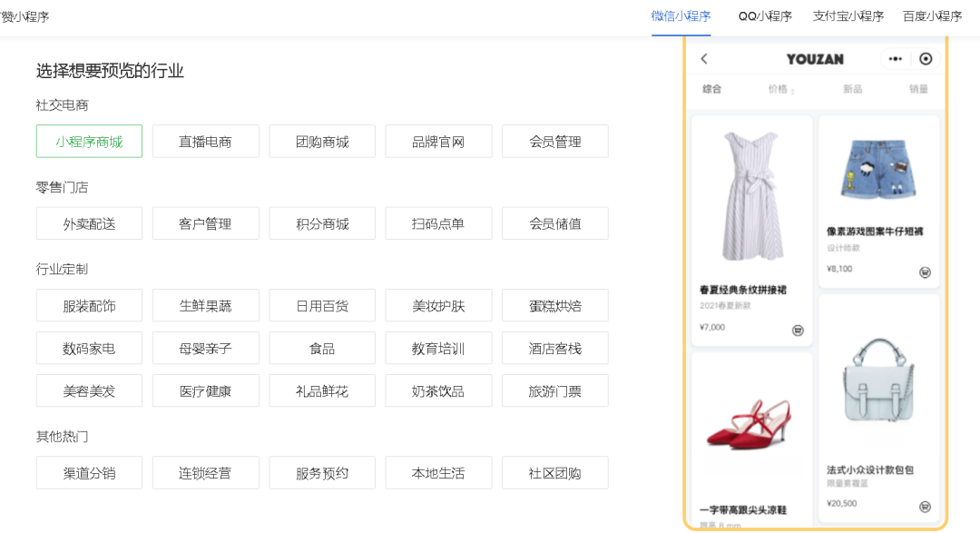This screenshot has width=980, height=533.
Task: Open the red high heel sandals image
Action: tap(751, 427)
